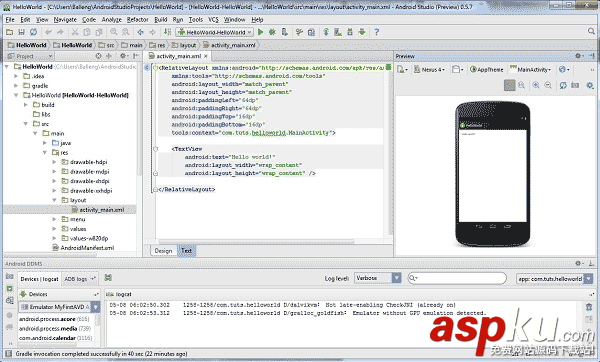Clear logcat with the trash icon
This screenshot has height=362, width=600.
589,307
